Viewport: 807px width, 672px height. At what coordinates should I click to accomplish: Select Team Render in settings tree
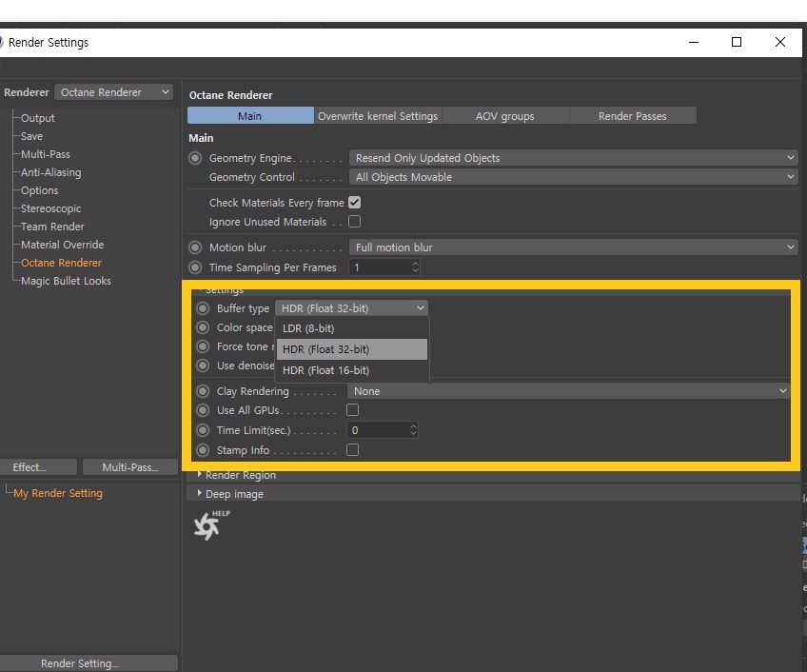(52, 227)
